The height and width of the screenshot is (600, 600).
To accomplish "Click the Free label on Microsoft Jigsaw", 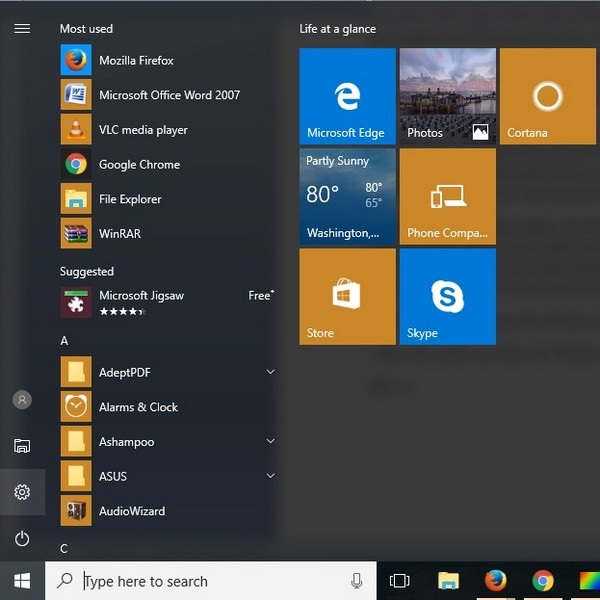I will (261, 295).
